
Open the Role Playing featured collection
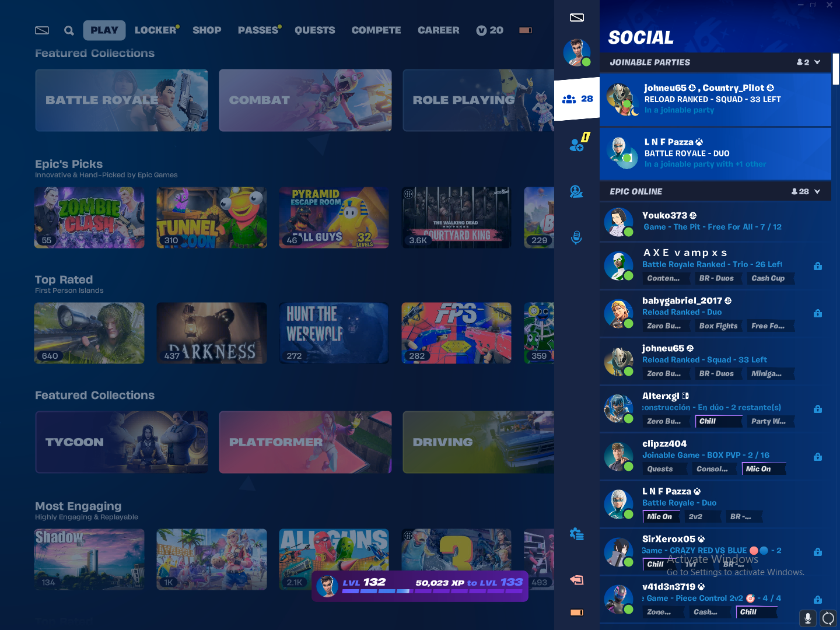(478, 100)
